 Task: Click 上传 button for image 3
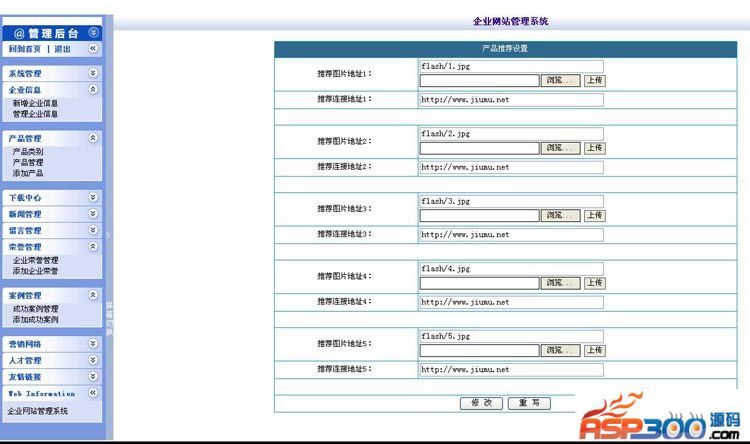tap(595, 215)
